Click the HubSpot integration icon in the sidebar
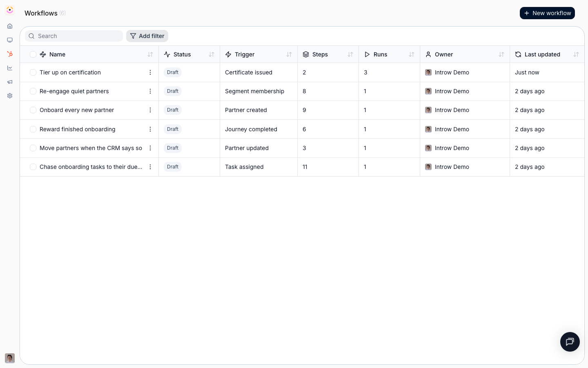588x368 pixels. [10, 54]
